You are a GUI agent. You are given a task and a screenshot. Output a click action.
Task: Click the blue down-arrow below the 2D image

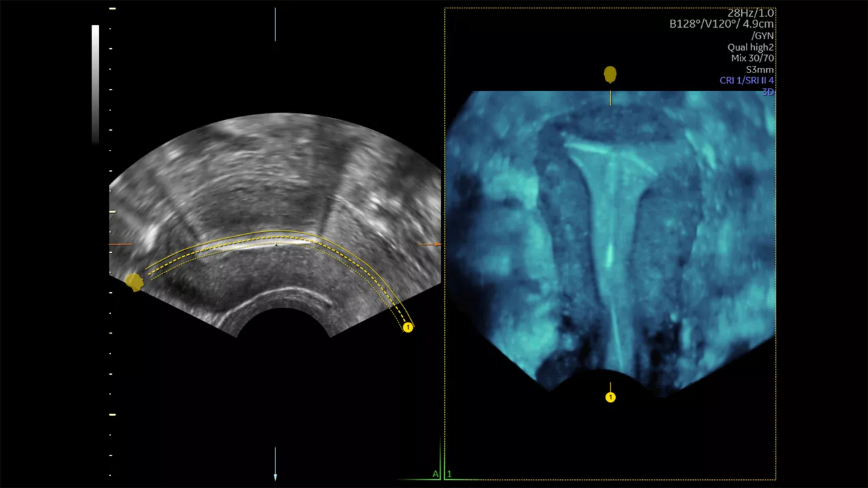pyautogui.click(x=275, y=464)
